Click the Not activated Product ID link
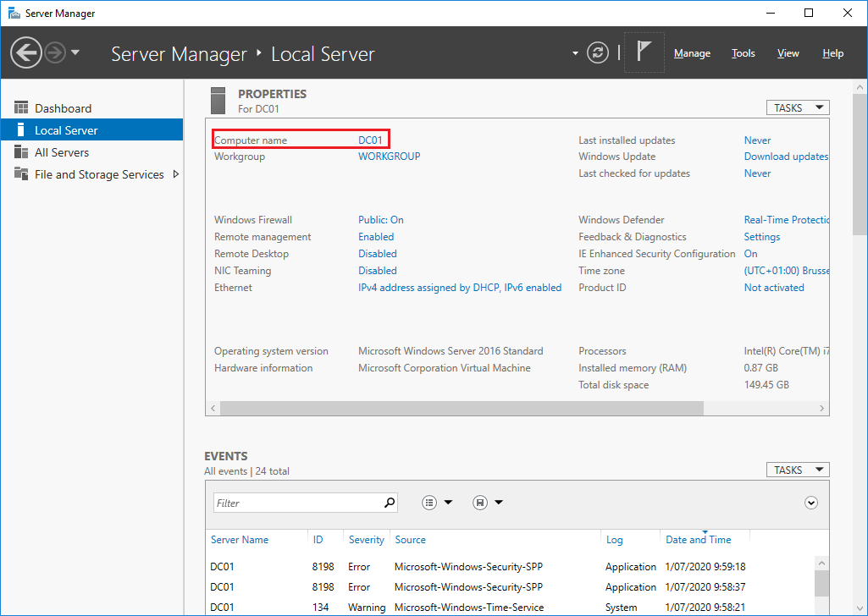The height and width of the screenshot is (616, 868). pos(774,288)
